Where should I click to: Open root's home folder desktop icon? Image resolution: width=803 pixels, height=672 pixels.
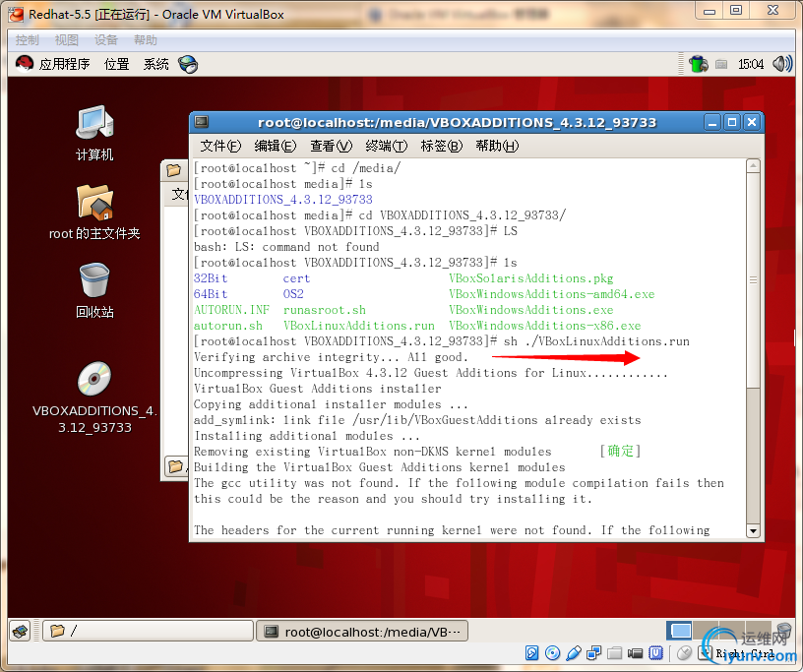click(94, 202)
